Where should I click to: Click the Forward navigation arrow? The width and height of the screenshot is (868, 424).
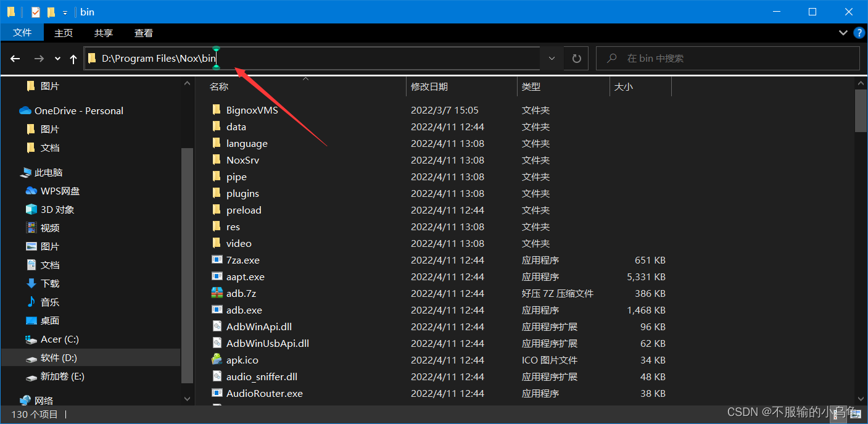[x=39, y=59]
